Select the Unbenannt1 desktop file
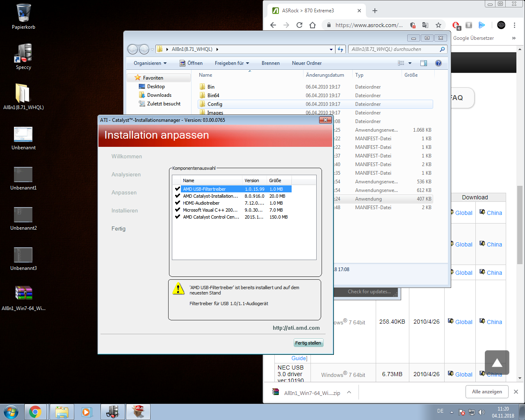525x420 pixels. pos(23,178)
